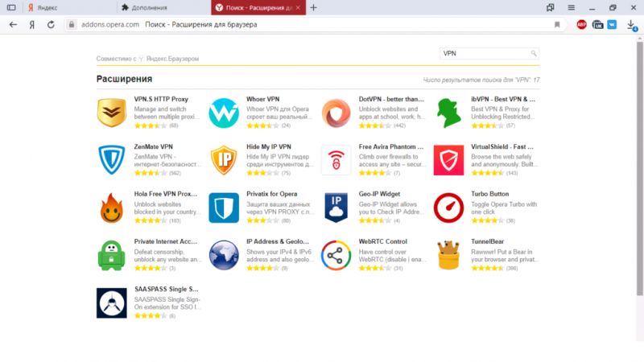
Task: Click DotVPN star rating
Action: tap(374, 125)
